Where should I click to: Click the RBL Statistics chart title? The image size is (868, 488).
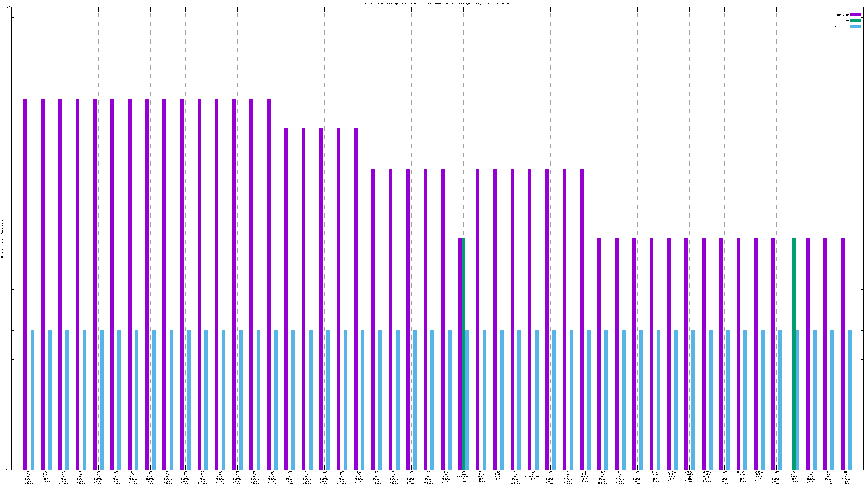coord(437,3)
